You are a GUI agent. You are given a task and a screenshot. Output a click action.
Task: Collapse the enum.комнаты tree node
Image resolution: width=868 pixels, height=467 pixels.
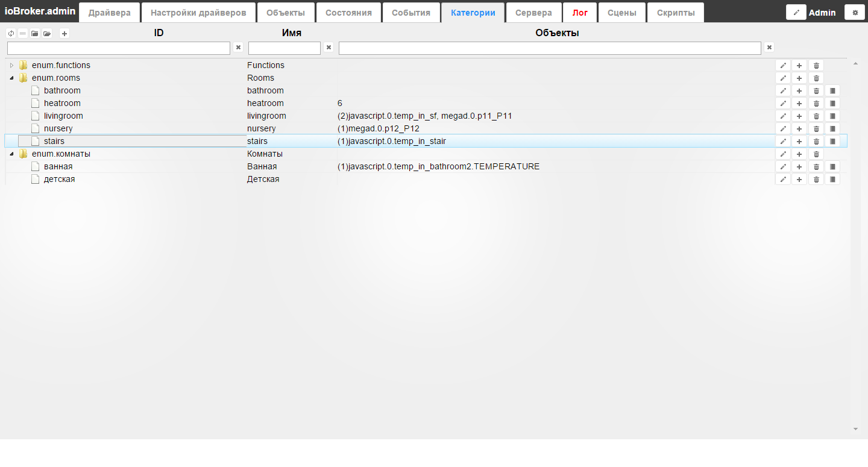tap(11, 154)
